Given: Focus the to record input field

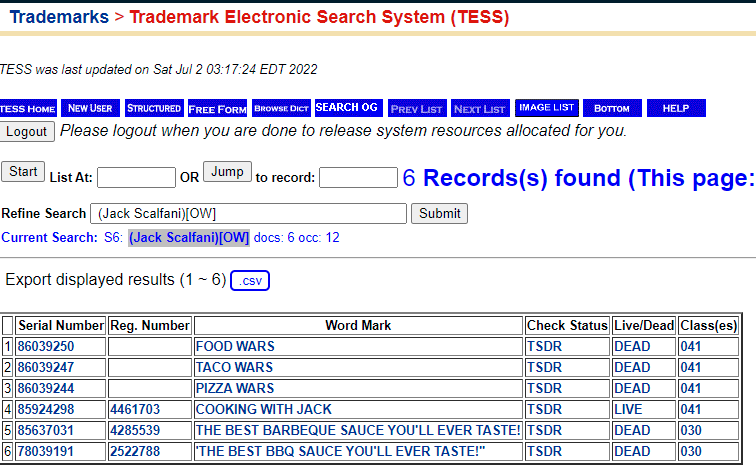Looking at the screenshot, I should [358, 177].
